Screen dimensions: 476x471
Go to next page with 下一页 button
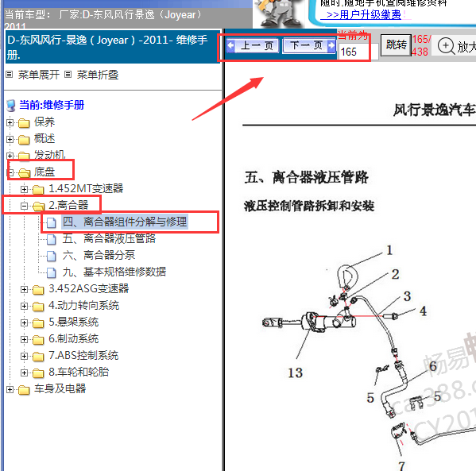(x=309, y=45)
